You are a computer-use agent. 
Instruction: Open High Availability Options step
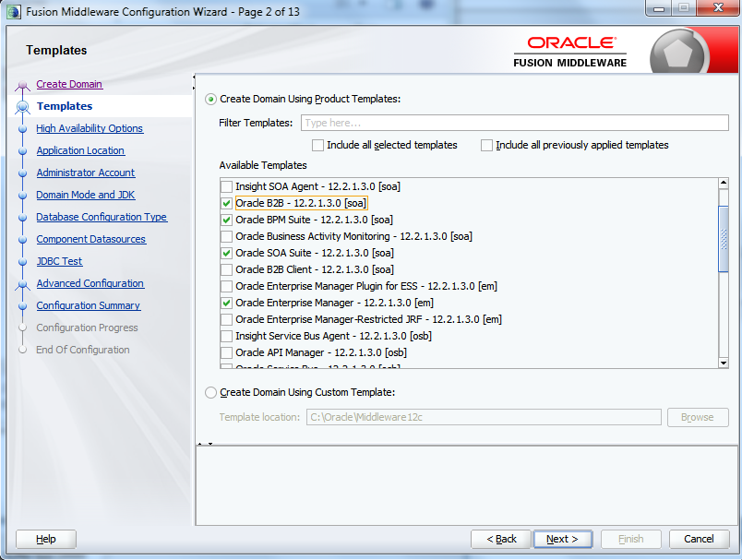click(x=90, y=128)
